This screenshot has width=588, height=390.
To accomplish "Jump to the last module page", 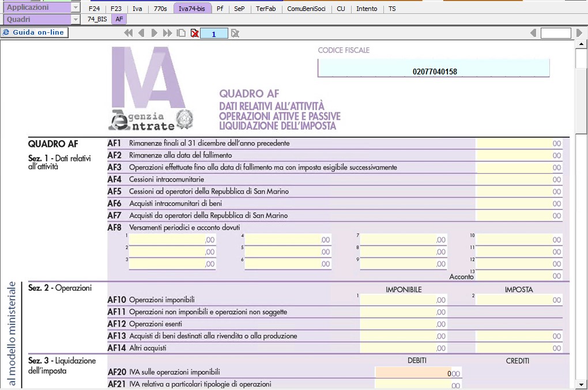I will tap(167, 33).
